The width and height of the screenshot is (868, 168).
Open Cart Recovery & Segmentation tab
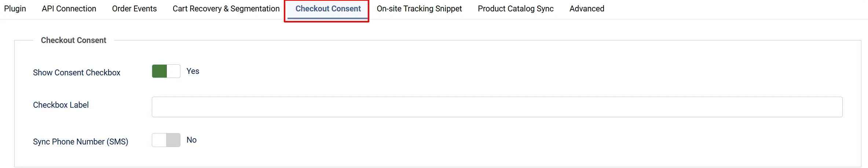tap(226, 8)
